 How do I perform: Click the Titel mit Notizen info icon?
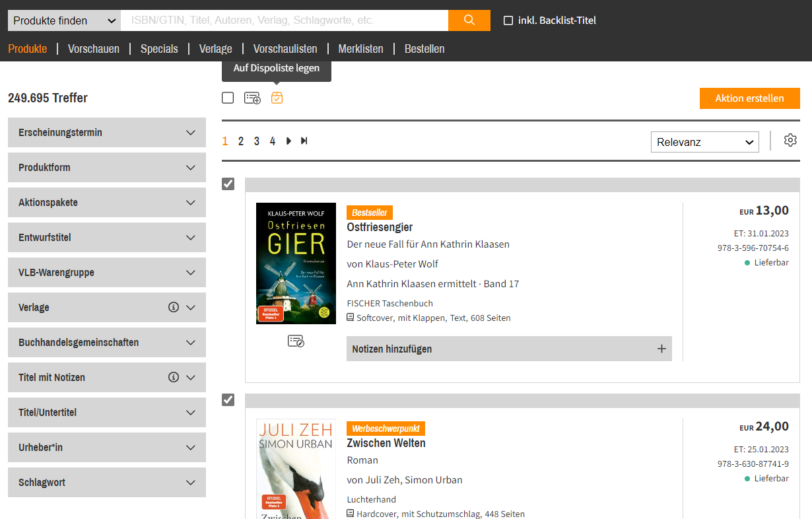174,377
